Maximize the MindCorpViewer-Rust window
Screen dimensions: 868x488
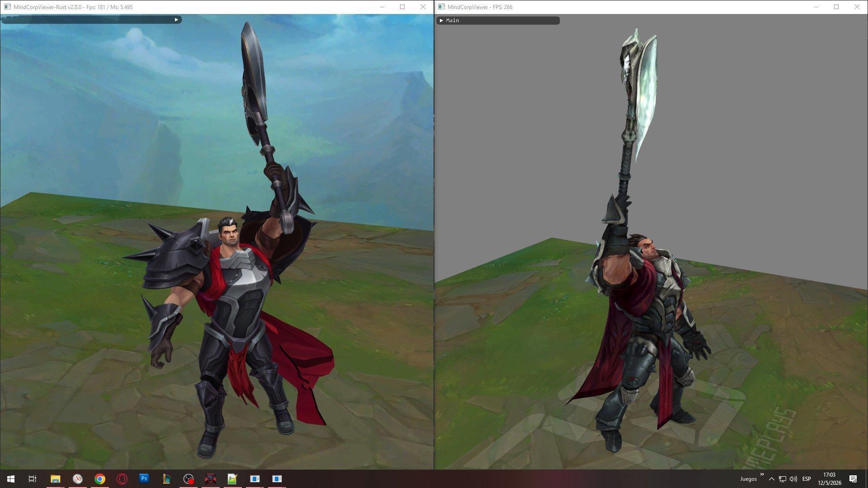402,7
